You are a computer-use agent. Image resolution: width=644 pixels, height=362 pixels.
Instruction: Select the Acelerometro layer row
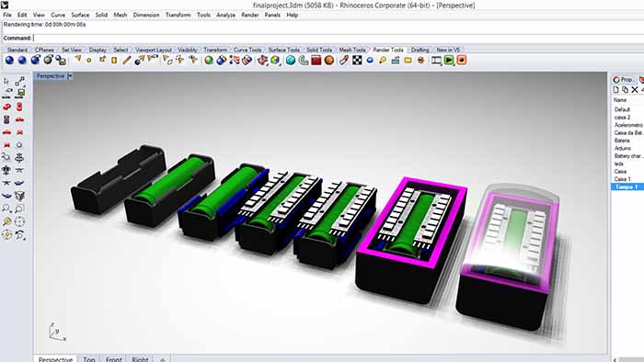pos(627,125)
